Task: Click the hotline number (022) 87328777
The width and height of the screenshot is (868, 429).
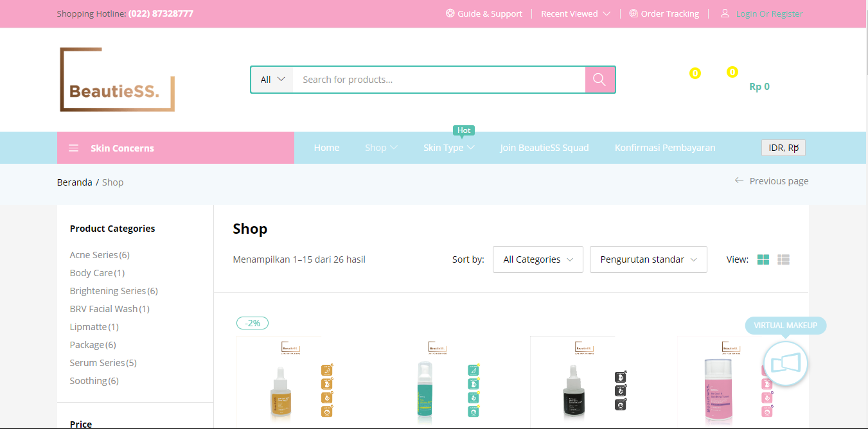Action: coord(161,13)
